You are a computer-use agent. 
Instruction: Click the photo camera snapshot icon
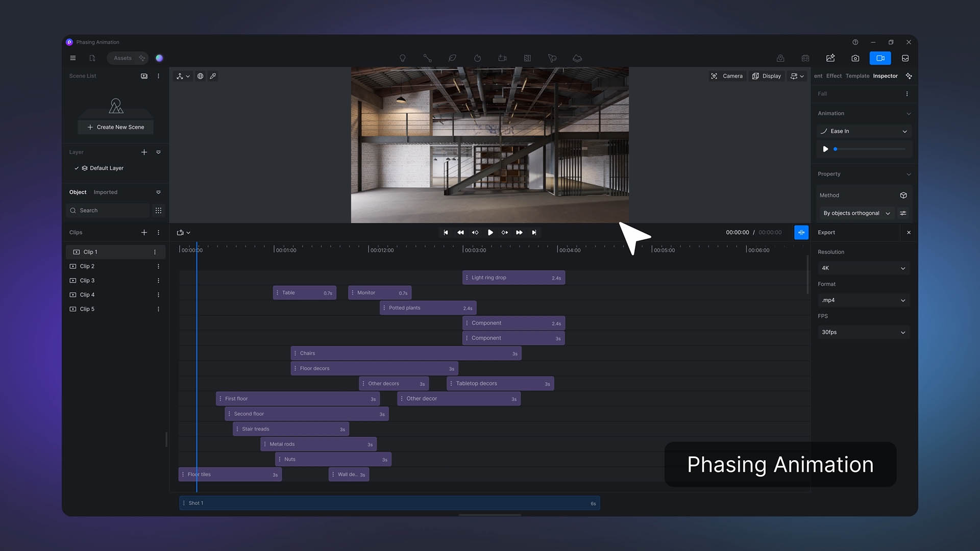click(x=855, y=58)
